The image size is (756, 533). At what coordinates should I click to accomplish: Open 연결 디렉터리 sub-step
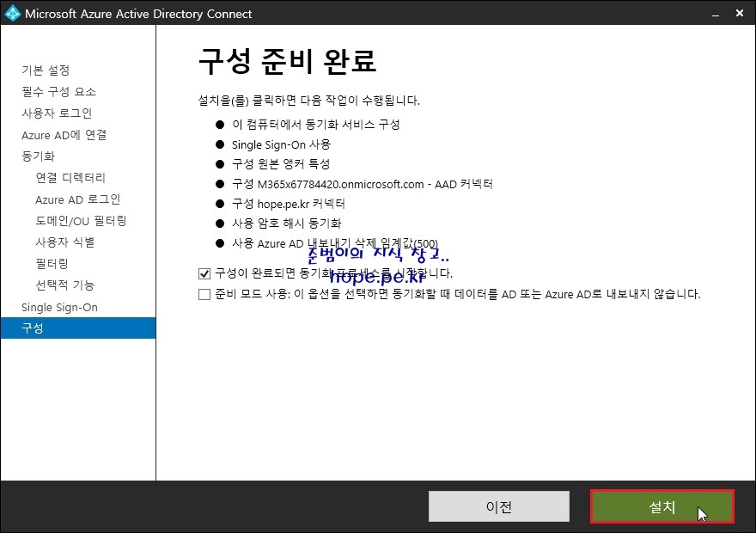(x=70, y=177)
